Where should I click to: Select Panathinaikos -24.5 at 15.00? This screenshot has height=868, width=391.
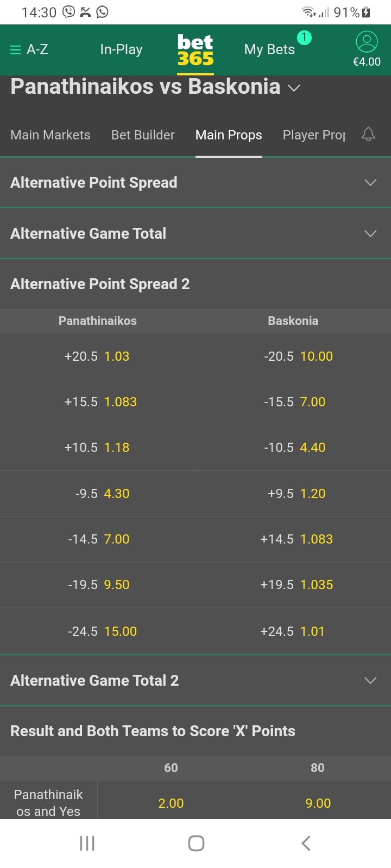[98, 631]
